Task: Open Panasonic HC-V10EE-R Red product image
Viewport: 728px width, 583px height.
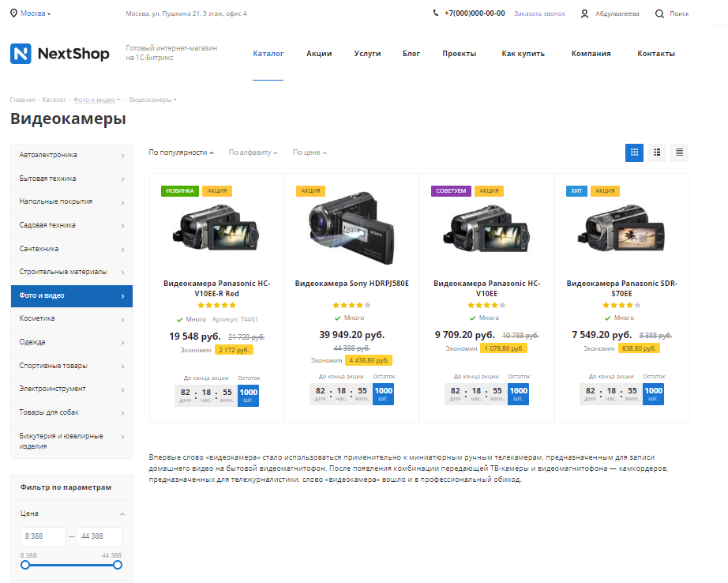Action: pos(217,228)
